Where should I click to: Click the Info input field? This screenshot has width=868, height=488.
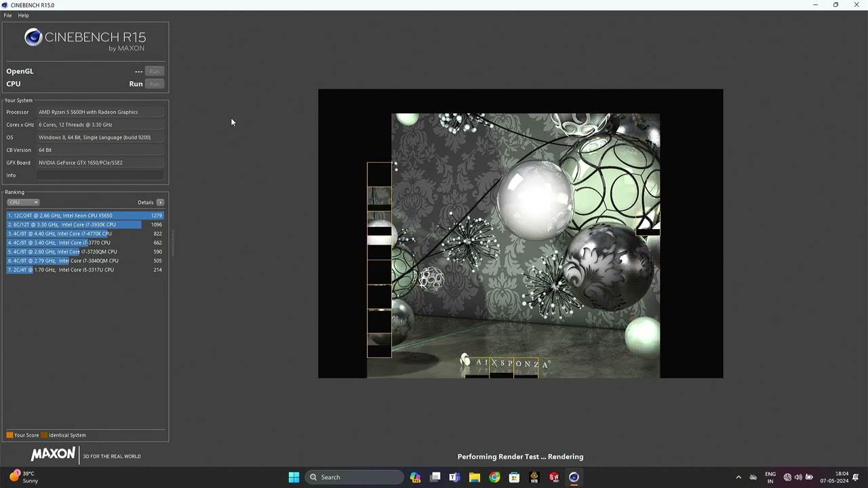click(100, 176)
